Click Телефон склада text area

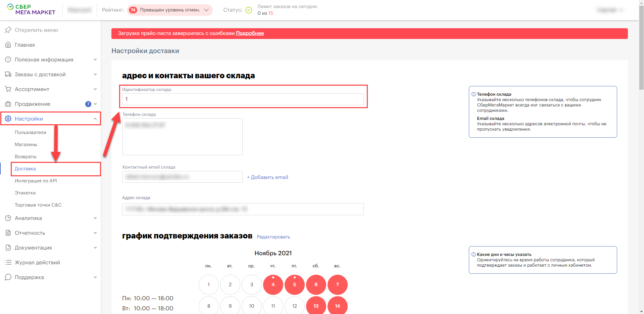click(182, 137)
